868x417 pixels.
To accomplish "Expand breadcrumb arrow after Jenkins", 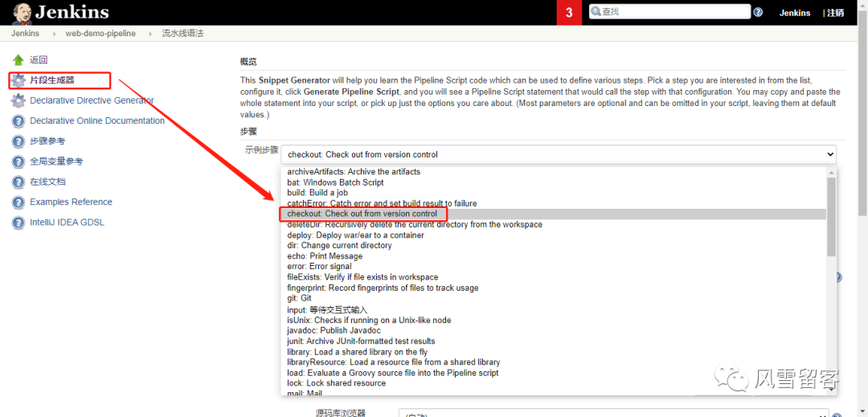I will pos(54,34).
